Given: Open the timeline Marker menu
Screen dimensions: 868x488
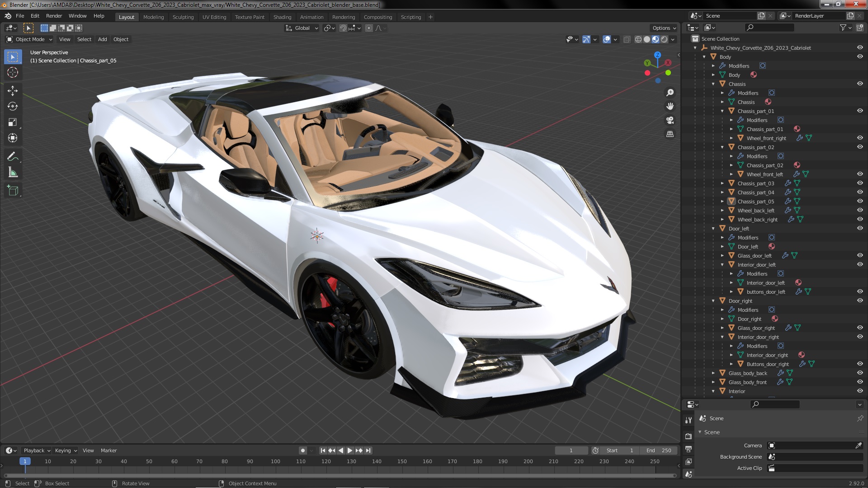Looking at the screenshot, I should pyautogui.click(x=108, y=450).
